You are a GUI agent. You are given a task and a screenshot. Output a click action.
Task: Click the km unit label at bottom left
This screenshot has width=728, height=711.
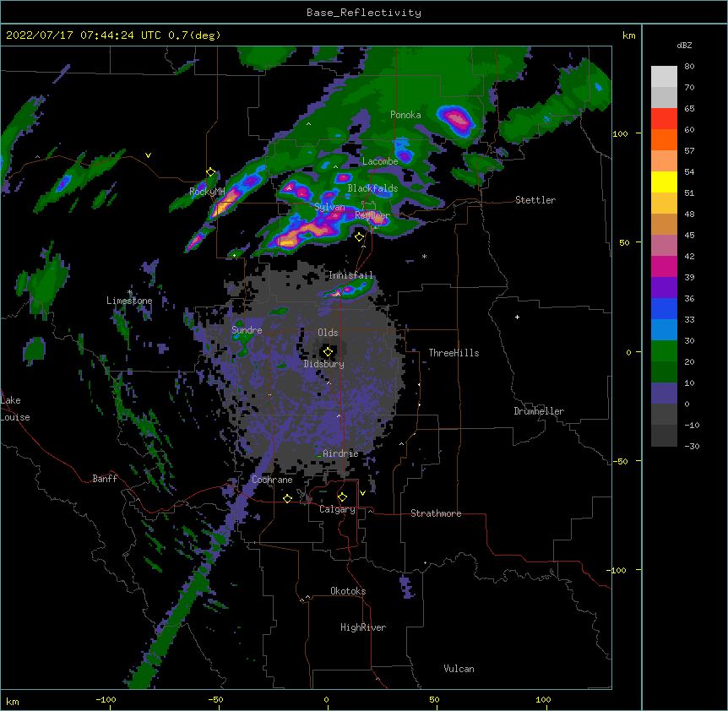click(x=13, y=701)
